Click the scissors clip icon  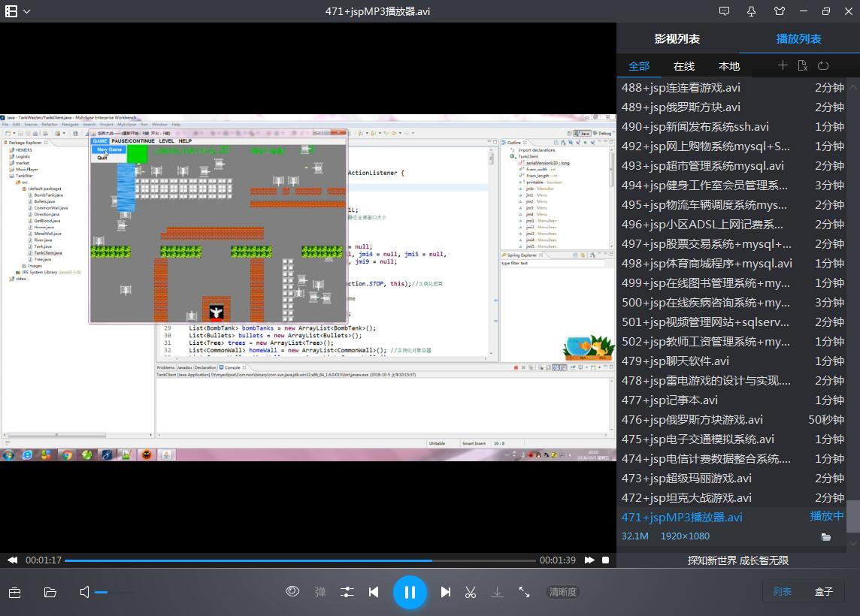(x=471, y=592)
